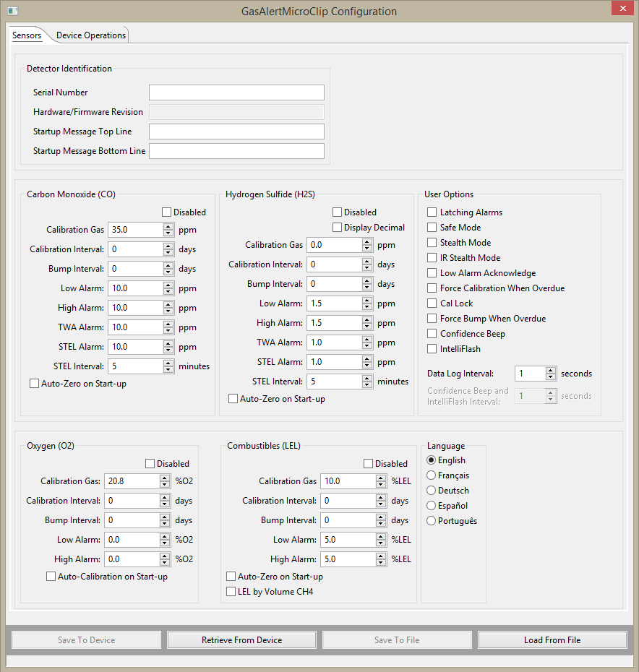Click the Retrieve From Device button
The width and height of the screenshot is (639, 672).
241,640
